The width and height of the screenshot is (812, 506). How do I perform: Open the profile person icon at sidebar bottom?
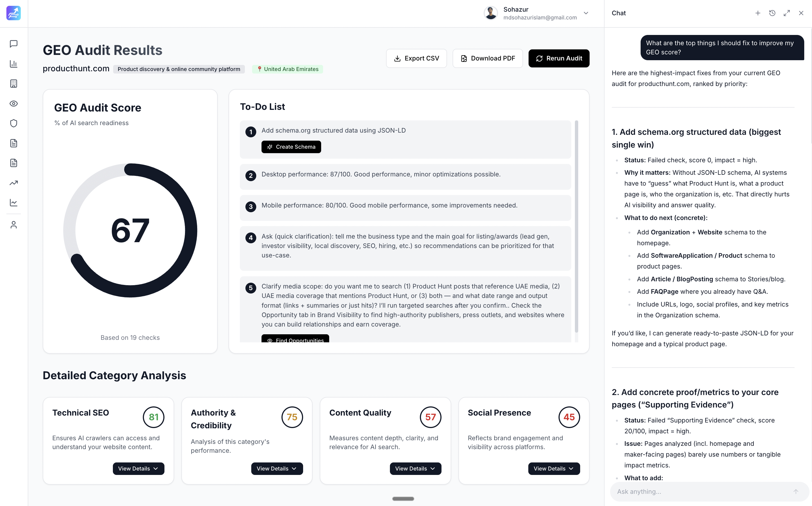13,224
